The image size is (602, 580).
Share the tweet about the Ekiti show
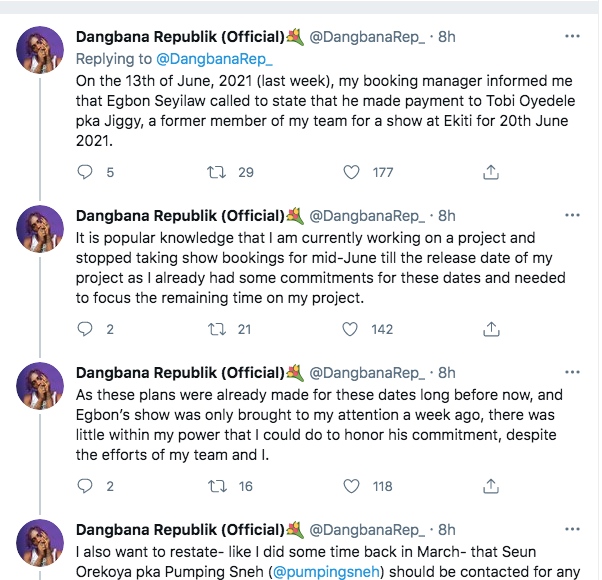491,172
